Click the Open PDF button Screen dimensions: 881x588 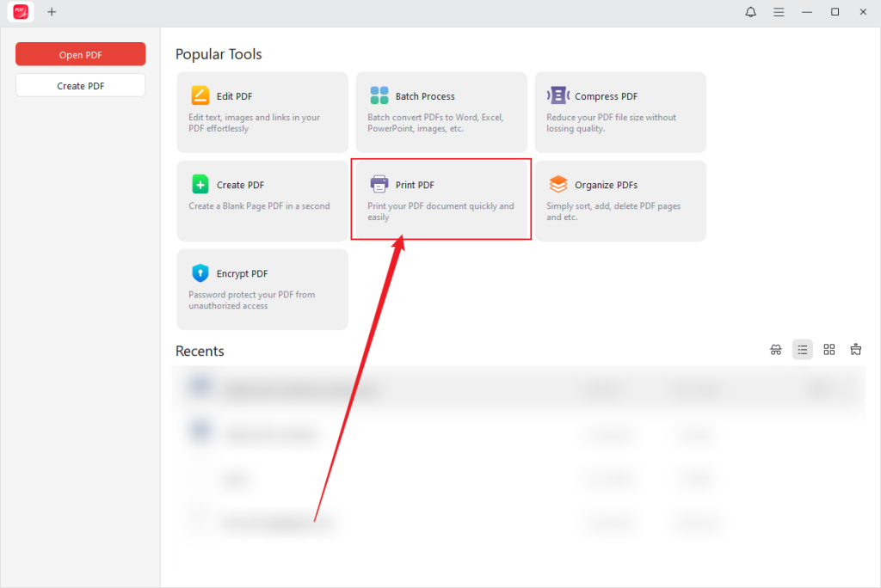[80, 53]
